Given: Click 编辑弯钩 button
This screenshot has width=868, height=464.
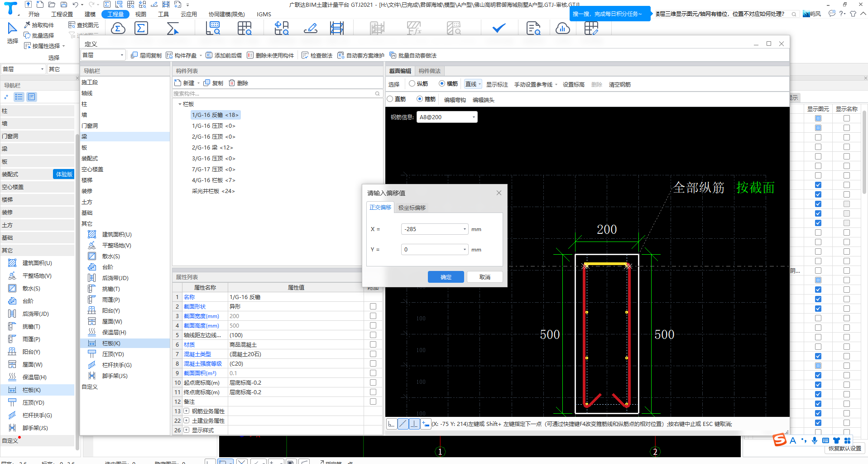Looking at the screenshot, I should (x=455, y=100).
